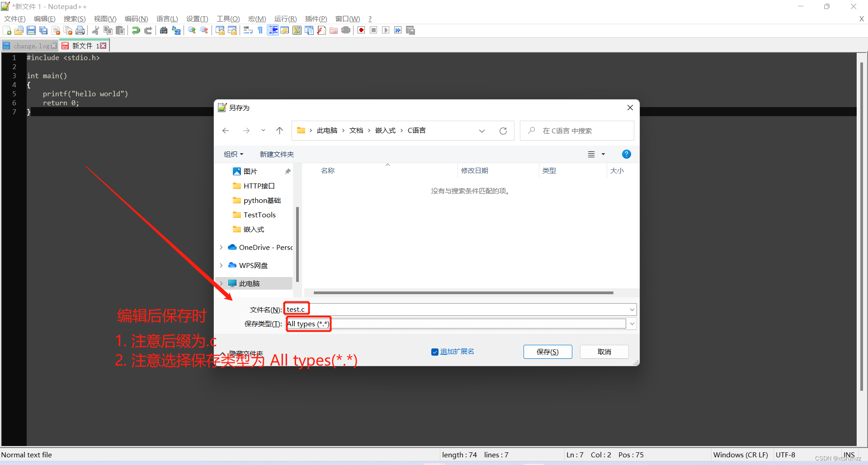The width and height of the screenshot is (868, 465).
Task: Click the Print toolbar icon
Action: click(80, 30)
